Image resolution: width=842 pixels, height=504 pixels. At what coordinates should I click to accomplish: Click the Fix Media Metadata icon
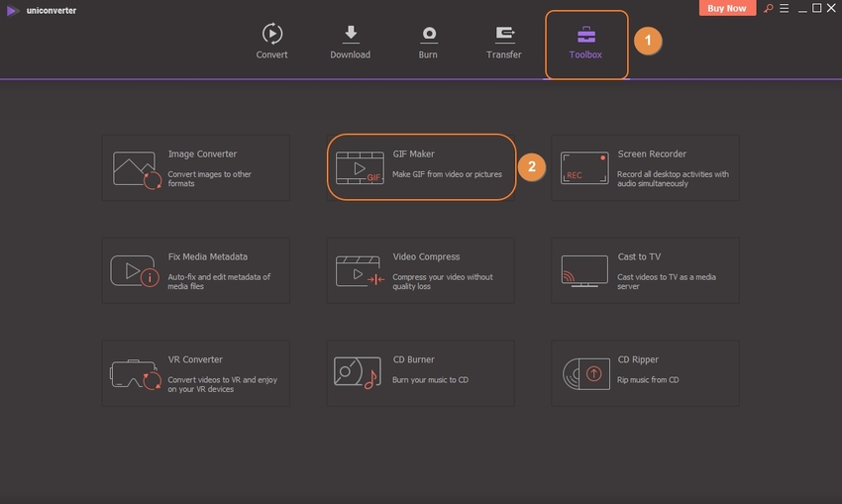coord(136,271)
